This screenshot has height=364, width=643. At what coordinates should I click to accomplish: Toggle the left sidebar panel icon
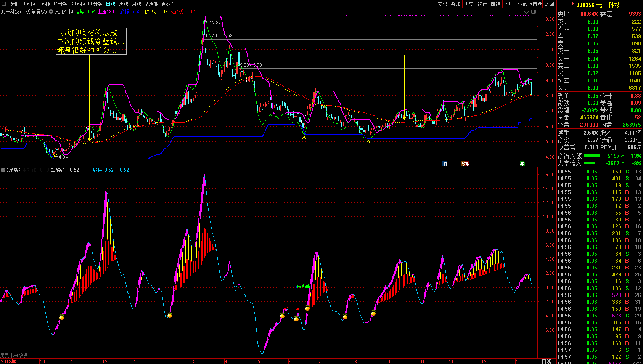tap(4, 4)
